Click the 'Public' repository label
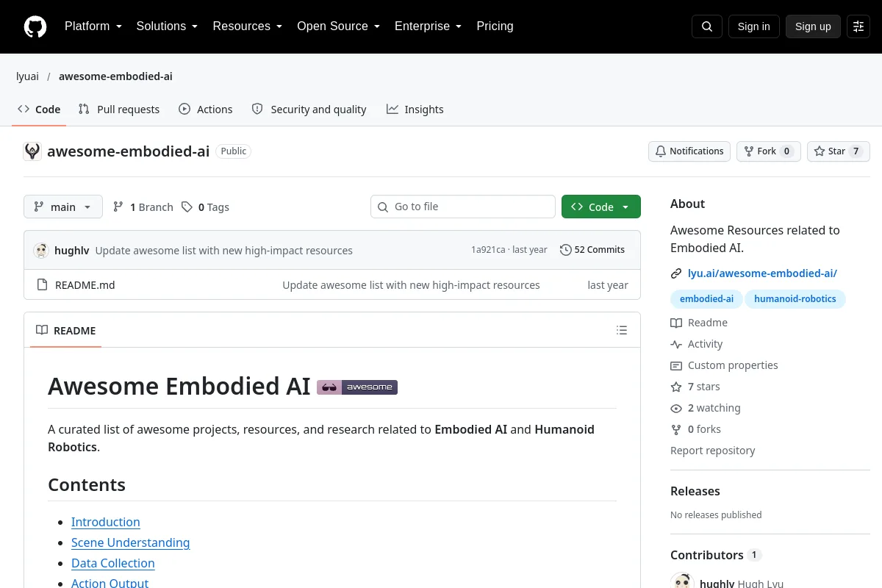 point(234,151)
